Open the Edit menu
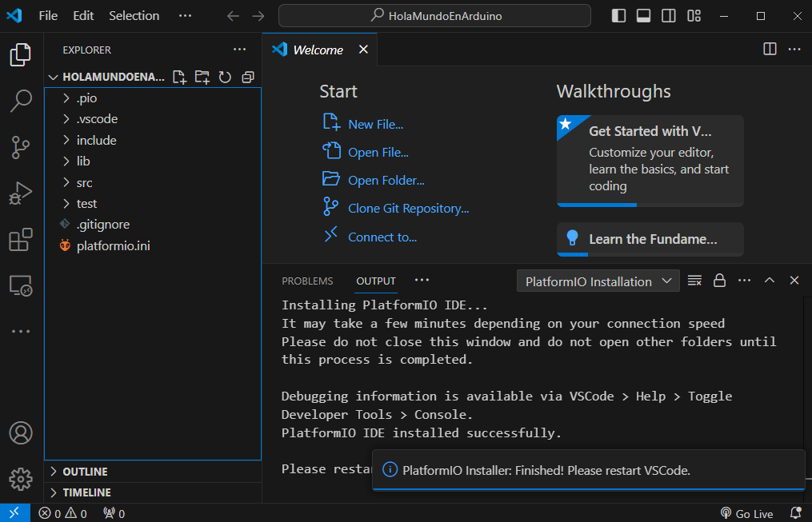 tap(83, 16)
